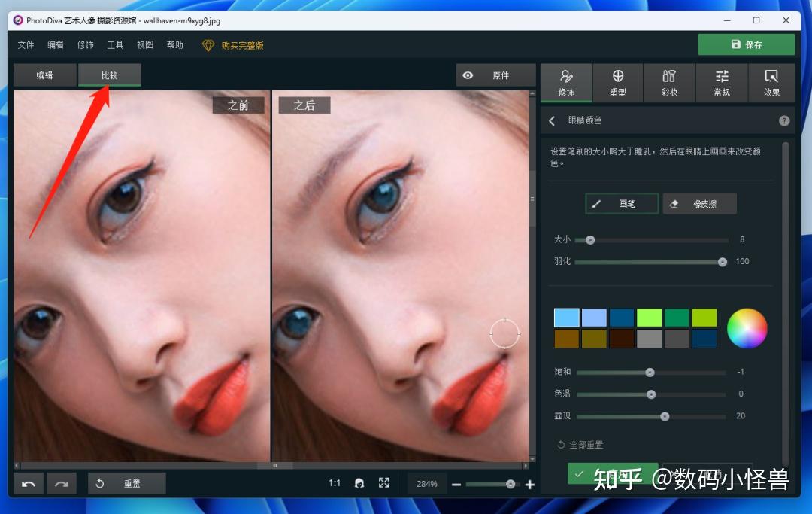Open the 编辑 menu in menu bar
This screenshot has width=812, height=514.
pos(56,45)
